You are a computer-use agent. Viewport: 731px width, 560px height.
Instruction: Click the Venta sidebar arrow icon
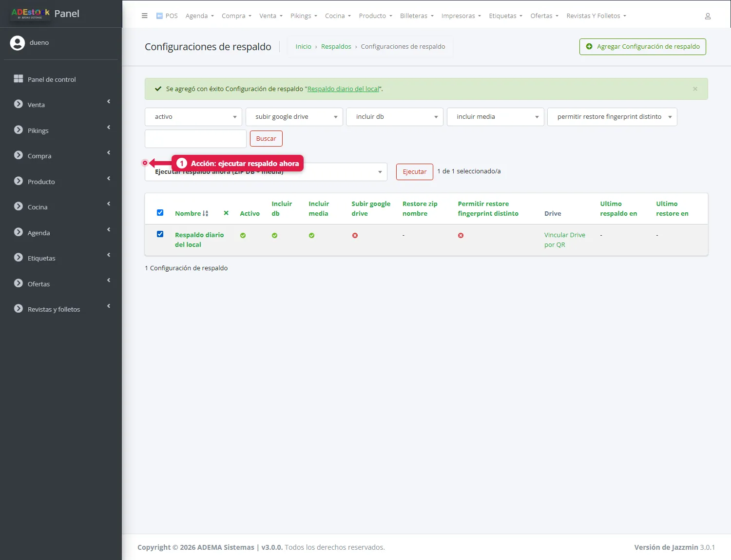(x=109, y=101)
